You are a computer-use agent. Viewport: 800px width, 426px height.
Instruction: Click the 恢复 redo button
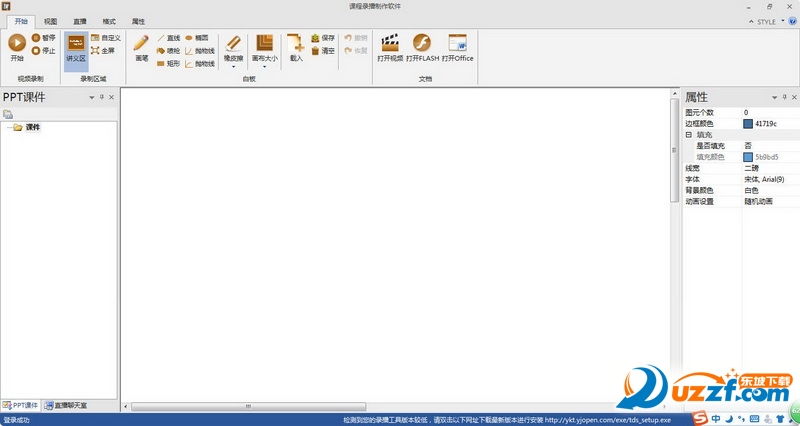pos(356,51)
